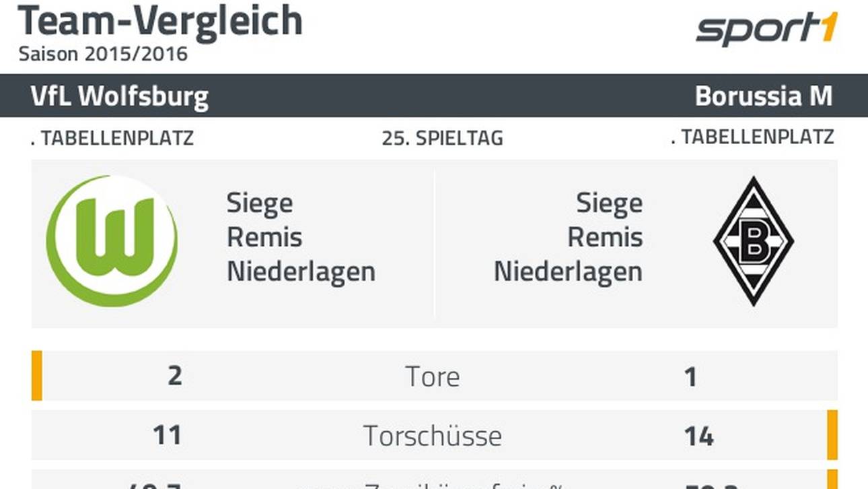Click the 25. Spieltag label

point(442,139)
